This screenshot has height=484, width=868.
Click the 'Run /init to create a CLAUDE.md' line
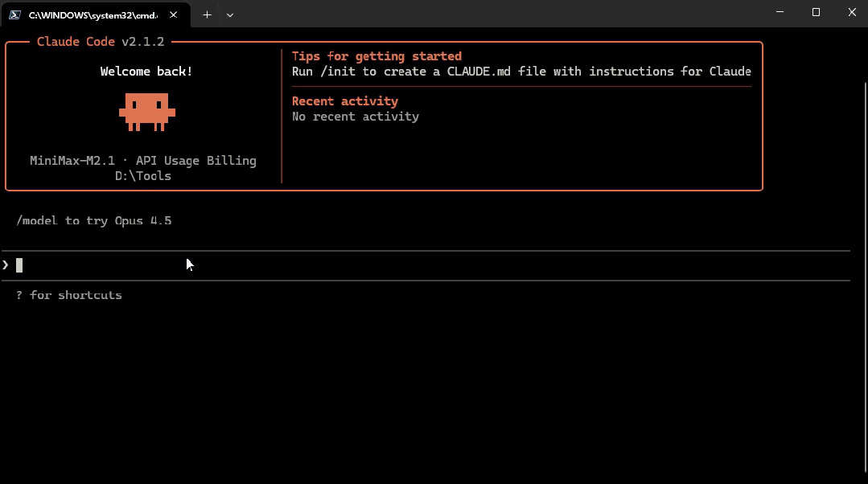[x=521, y=72]
